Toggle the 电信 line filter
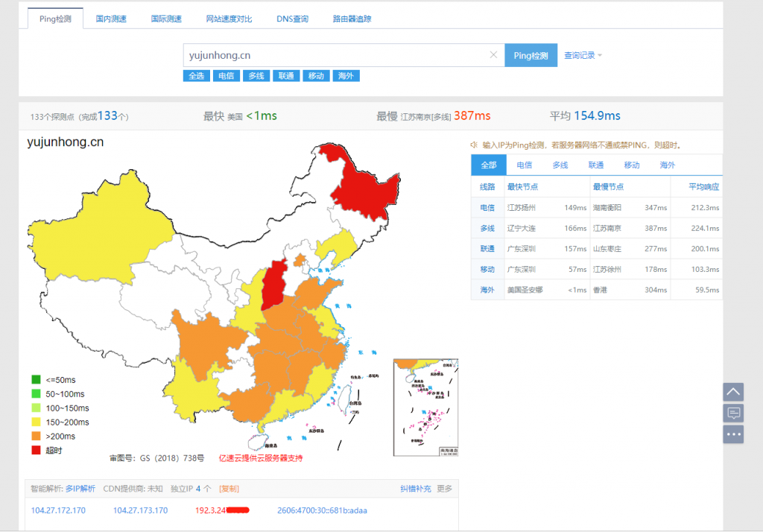763x532 pixels. [226, 76]
